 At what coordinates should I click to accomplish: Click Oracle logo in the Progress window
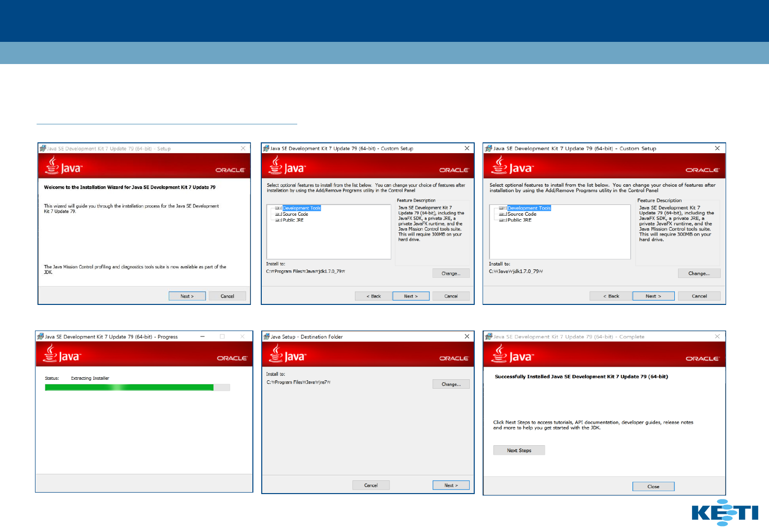pos(232,358)
